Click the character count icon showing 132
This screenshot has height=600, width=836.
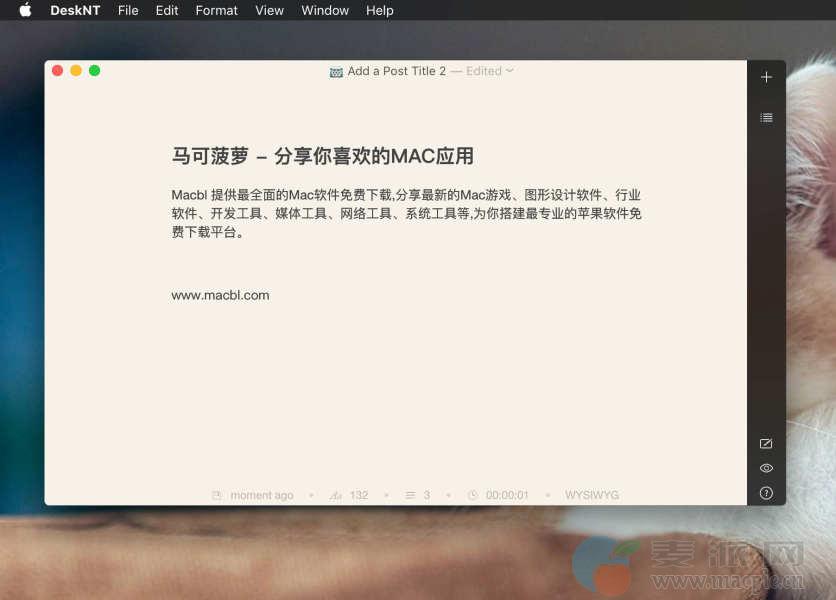[336, 495]
